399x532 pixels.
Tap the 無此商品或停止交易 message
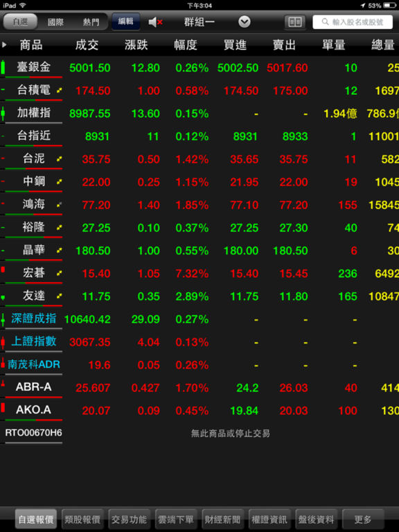tap(231, 433)
